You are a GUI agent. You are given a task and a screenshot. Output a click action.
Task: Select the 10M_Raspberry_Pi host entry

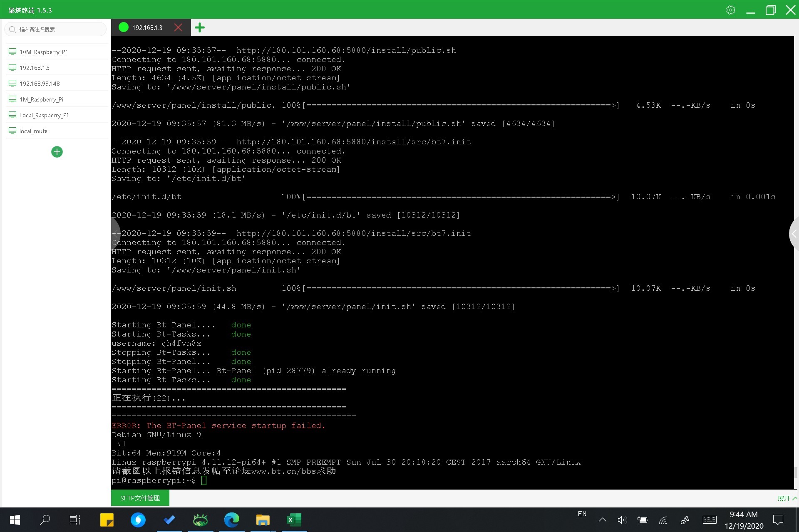pyautogui.click(x=57, y=52)
